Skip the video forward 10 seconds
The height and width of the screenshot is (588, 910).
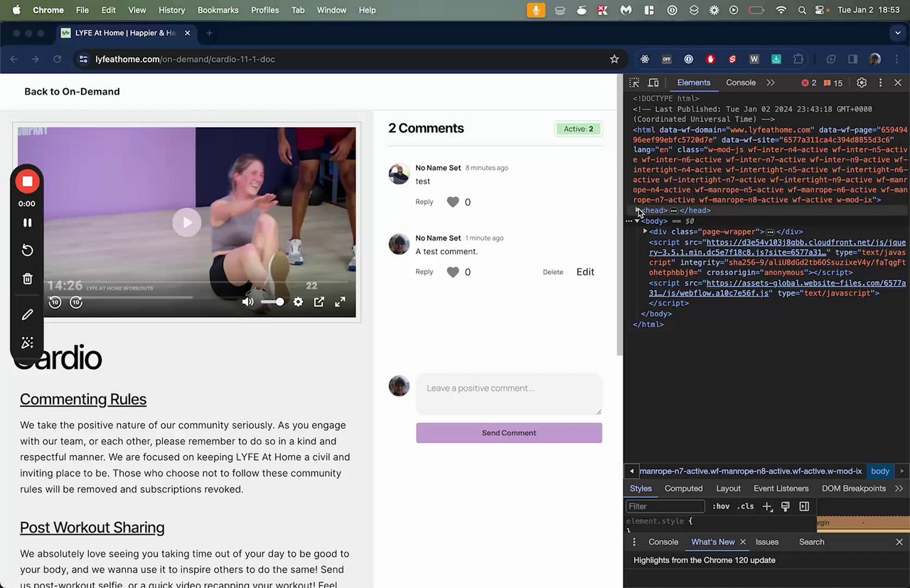pos(76,302)
